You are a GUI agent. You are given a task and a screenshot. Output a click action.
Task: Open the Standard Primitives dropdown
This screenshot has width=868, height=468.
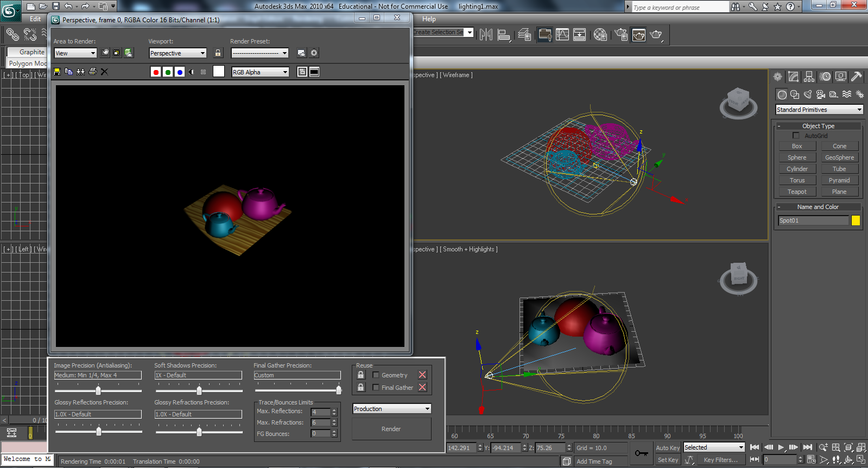tap(819, 110)
